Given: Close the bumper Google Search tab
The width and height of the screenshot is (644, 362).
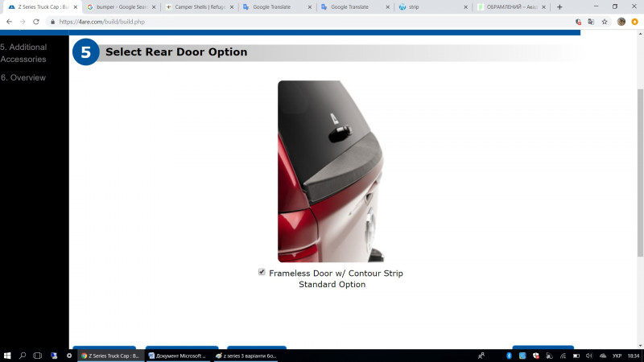Looking at the screenshot, I should (x=154, y=7).
